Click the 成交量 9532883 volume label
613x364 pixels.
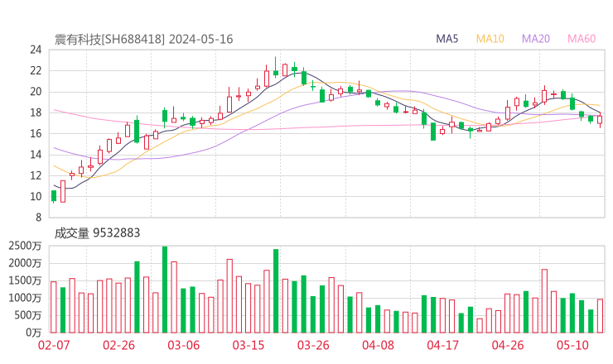(97, 233)
